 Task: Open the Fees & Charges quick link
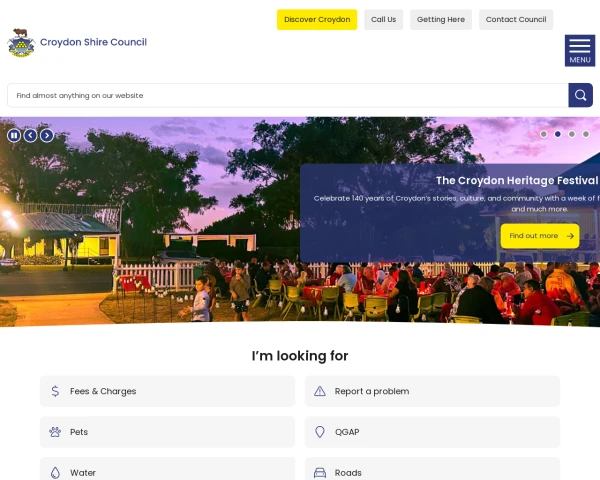pyautogui.click(x=167, y=391)
